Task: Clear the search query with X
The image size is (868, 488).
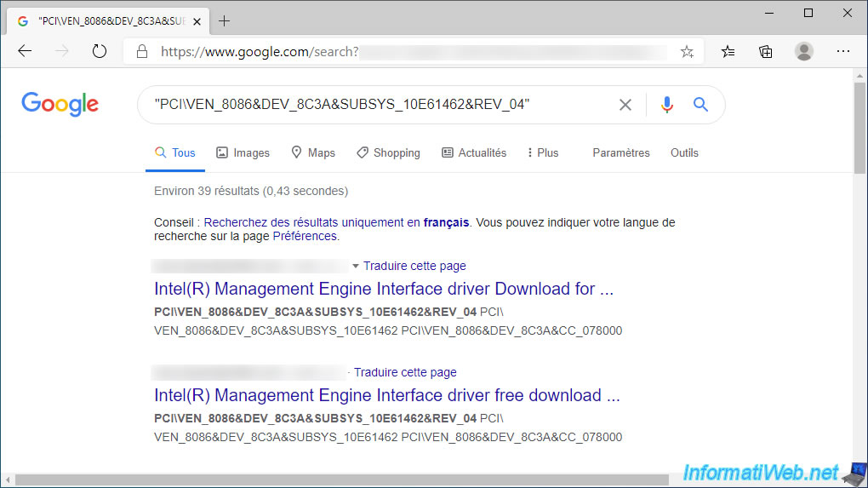Action: click(x=625, y=105)
